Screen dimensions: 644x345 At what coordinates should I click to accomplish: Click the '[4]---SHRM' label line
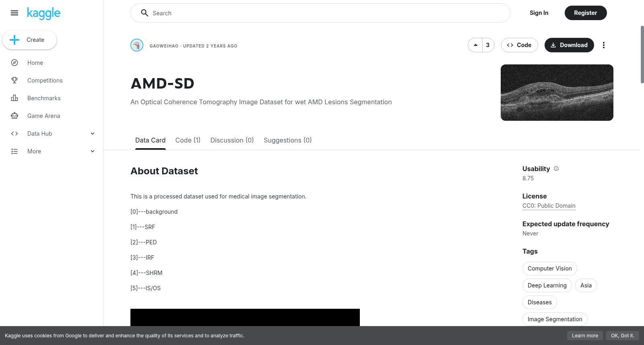tap(147, 273)
